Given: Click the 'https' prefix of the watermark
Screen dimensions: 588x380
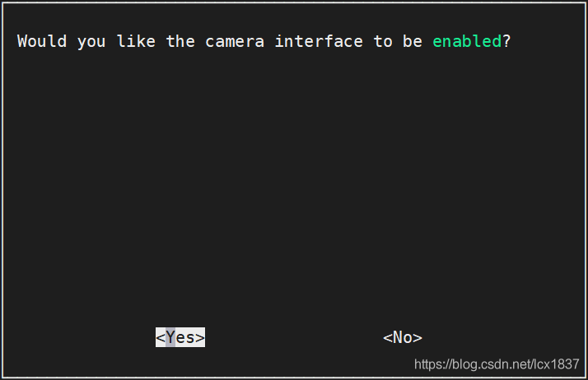Looking at the screenshot, I should tap(427, 364).
